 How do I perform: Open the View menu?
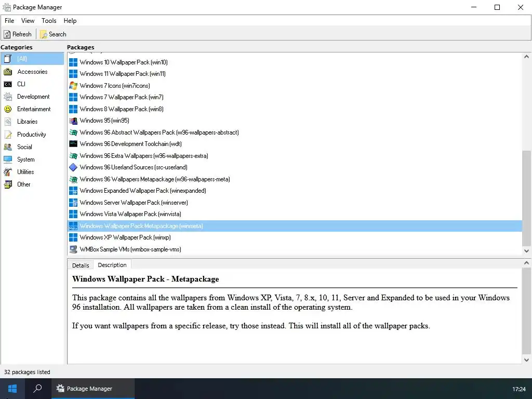point(28,21)
